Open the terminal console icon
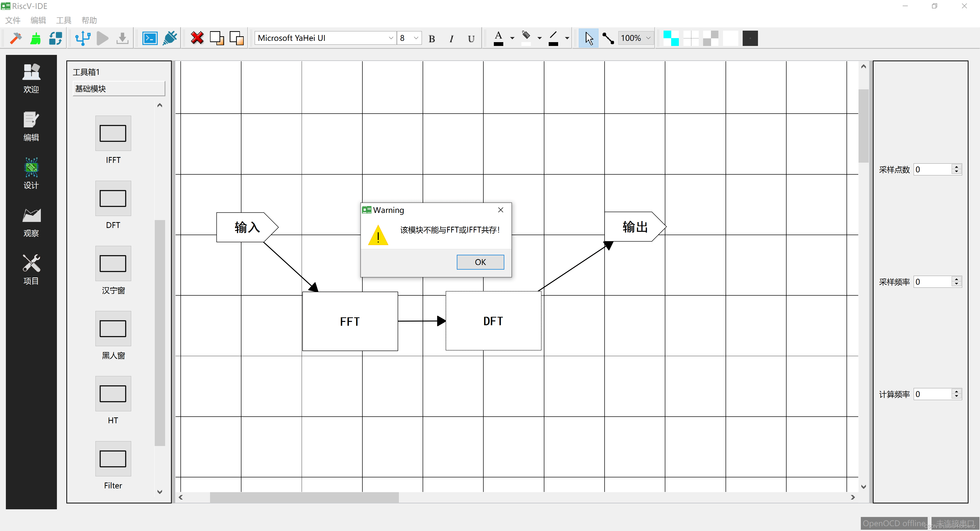Screen dimensions: 980x531 (150, 38)
